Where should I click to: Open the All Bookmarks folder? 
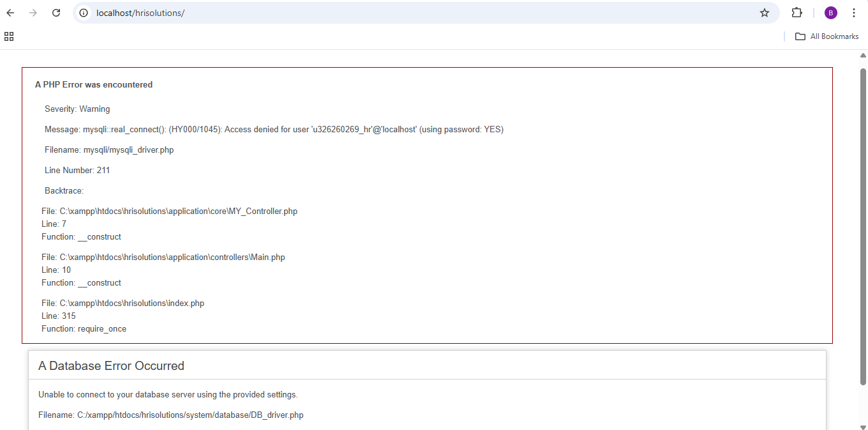click(x=827, y=36)
